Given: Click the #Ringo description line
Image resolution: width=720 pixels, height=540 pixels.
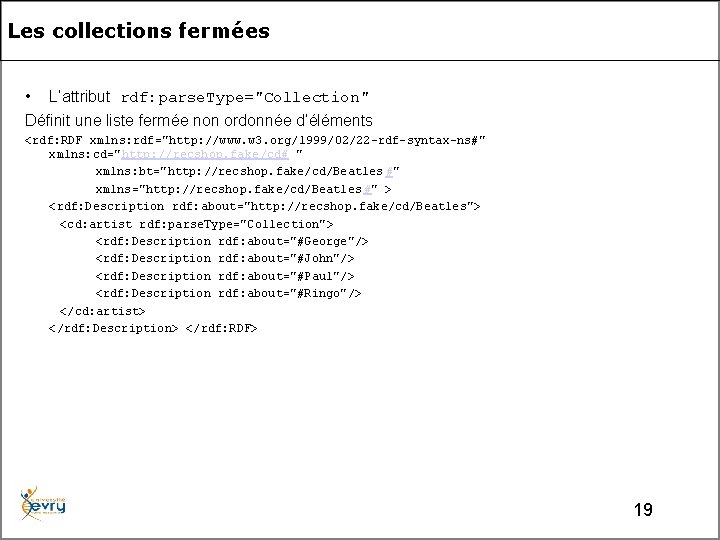Looking at the screenshot, I should coord(228,293).
